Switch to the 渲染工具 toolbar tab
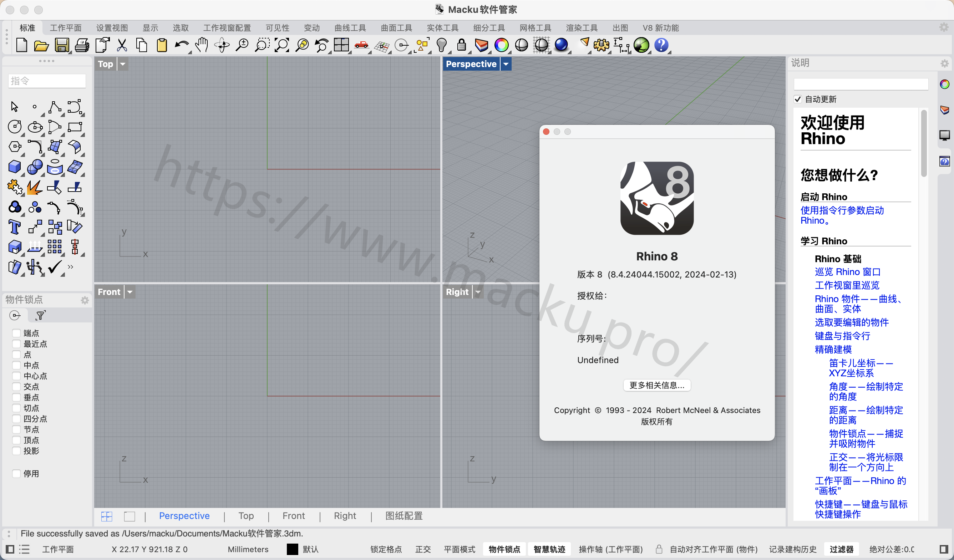This screenshot has width=954, height=560. (582, 27)
